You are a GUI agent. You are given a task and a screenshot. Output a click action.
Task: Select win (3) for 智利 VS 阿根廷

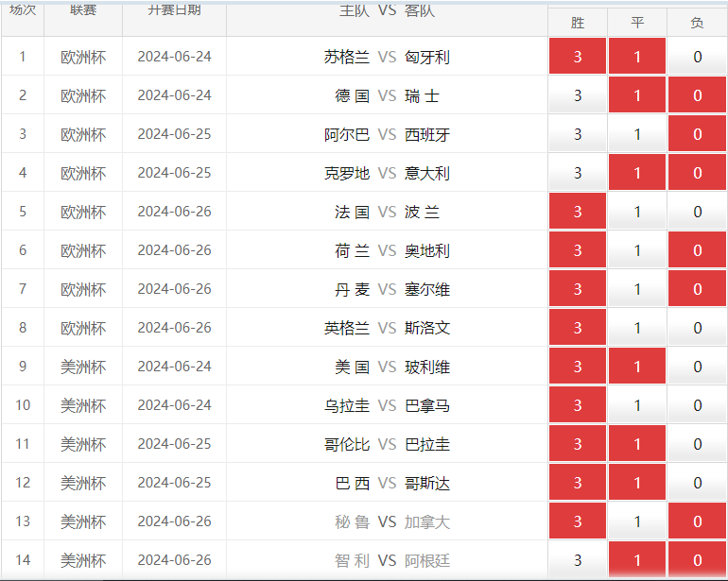click(x=577, y=560)
